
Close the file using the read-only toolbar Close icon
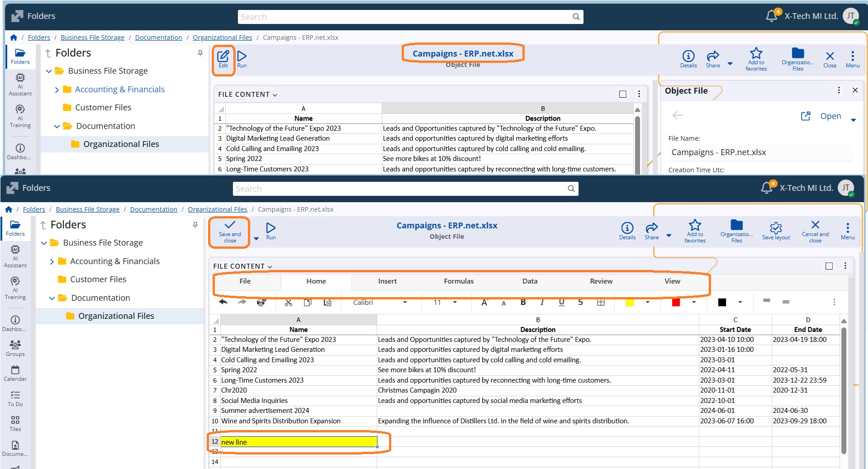(x=830, y=56)
